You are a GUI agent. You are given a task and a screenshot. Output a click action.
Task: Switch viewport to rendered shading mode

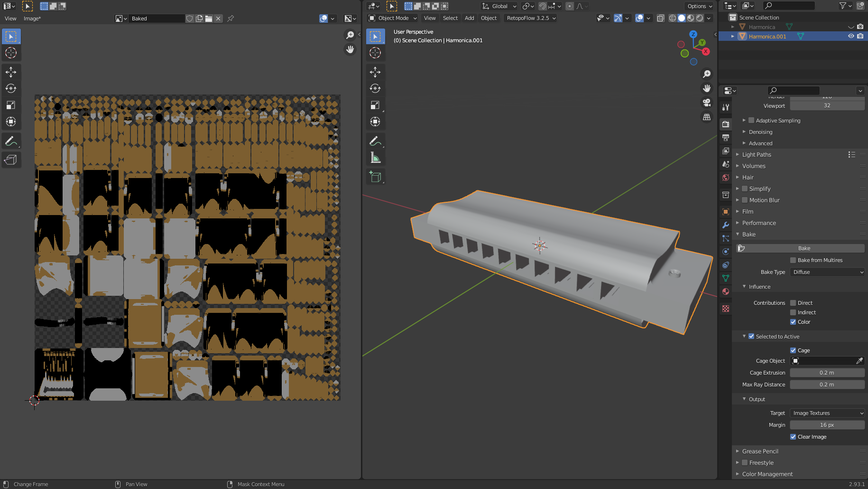pyautogui.click(x=700, y=18)
